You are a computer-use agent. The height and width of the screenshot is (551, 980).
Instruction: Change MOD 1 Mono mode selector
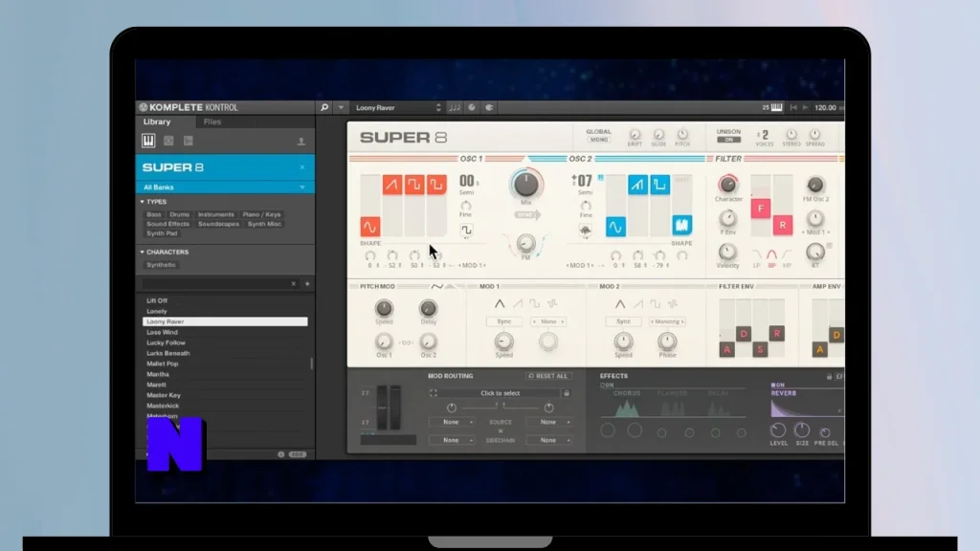tap(548, 321)
